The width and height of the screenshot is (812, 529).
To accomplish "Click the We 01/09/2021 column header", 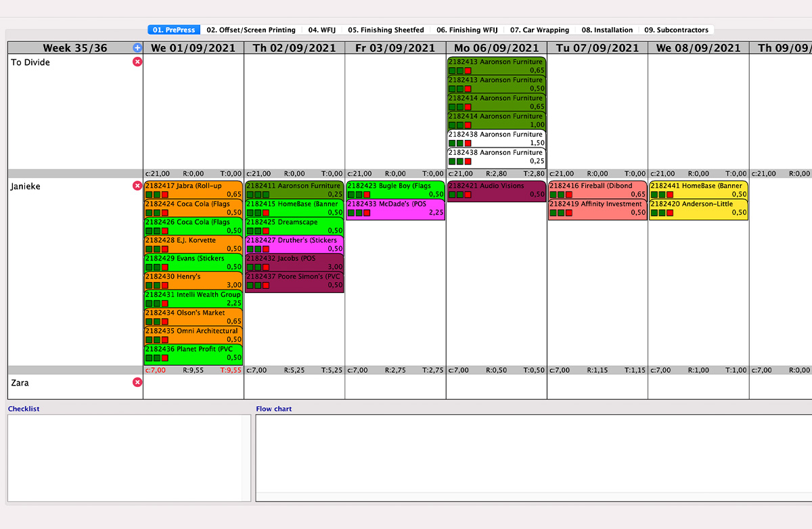I will pyautogui.click(x=194, y=48).
